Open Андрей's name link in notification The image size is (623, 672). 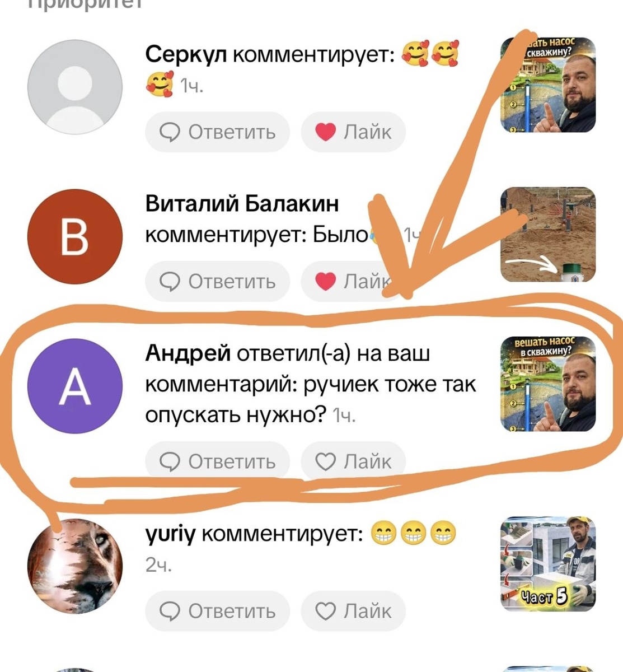pyautogui.click(x=188, y=353)
